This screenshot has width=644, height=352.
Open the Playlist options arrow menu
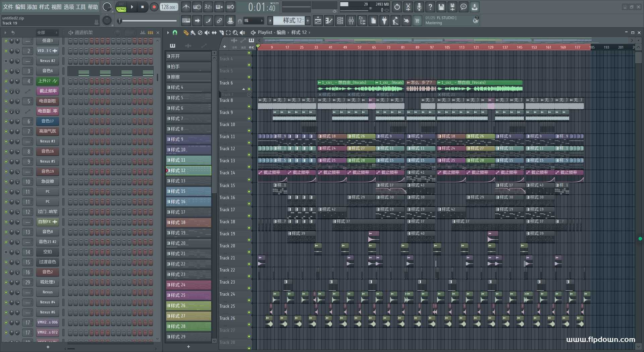(x=168, y=33)
